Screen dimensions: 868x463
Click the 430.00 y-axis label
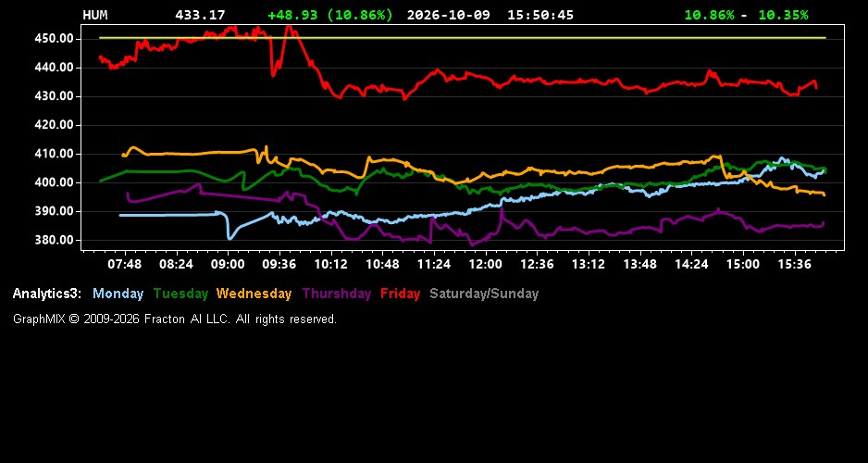(x=55, y=96)
